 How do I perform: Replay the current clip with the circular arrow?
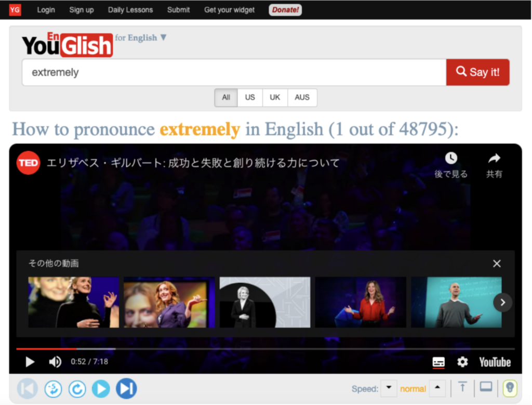77,388
